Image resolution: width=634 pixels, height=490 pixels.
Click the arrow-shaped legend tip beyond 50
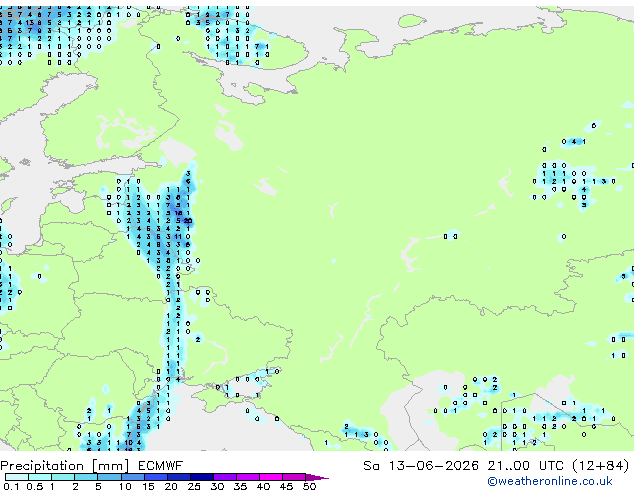[x=317, y=477]
